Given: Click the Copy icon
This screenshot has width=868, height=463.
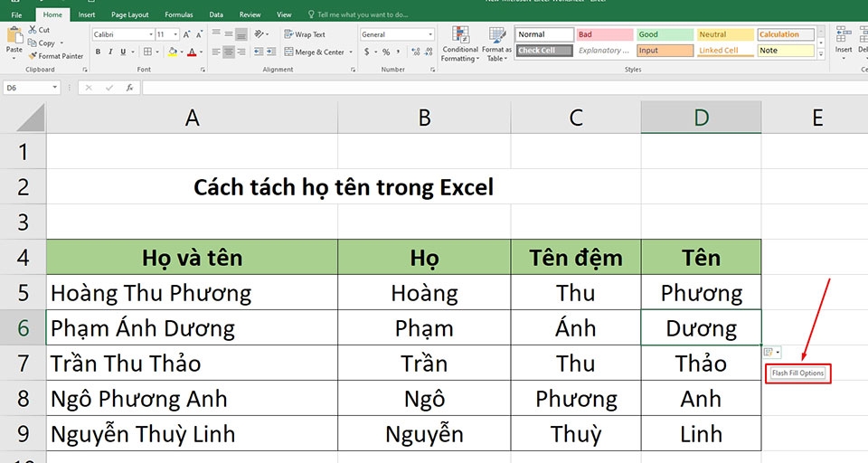Looking at the screenshot, I should tap(33, 43).
